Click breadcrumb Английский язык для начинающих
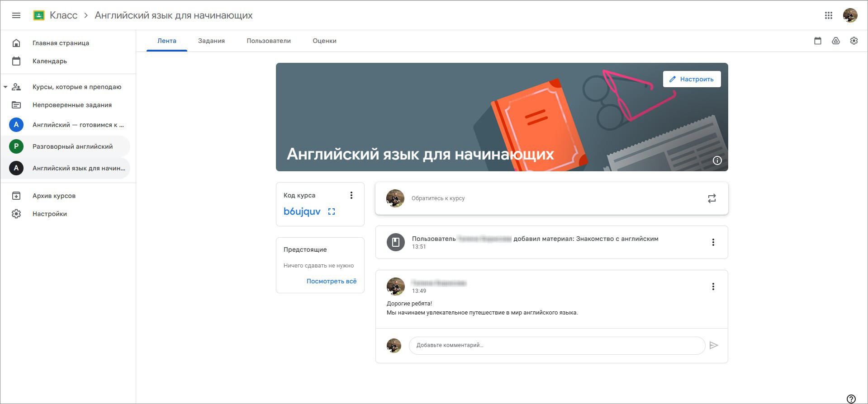868x404 pixels. pos(174,15)
